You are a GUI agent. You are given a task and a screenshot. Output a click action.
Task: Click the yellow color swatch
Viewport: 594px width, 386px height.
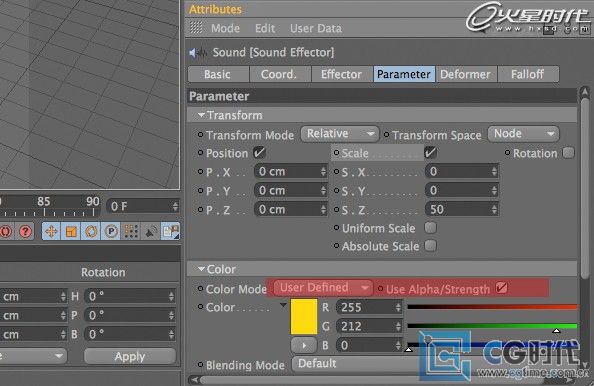[x=304, y=317]
